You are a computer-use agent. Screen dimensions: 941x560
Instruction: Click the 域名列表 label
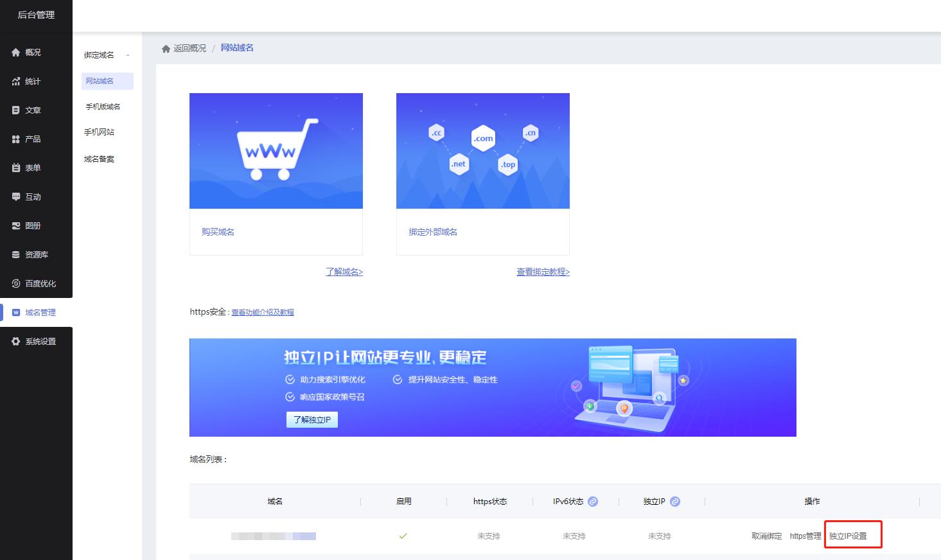click(208, 460)
